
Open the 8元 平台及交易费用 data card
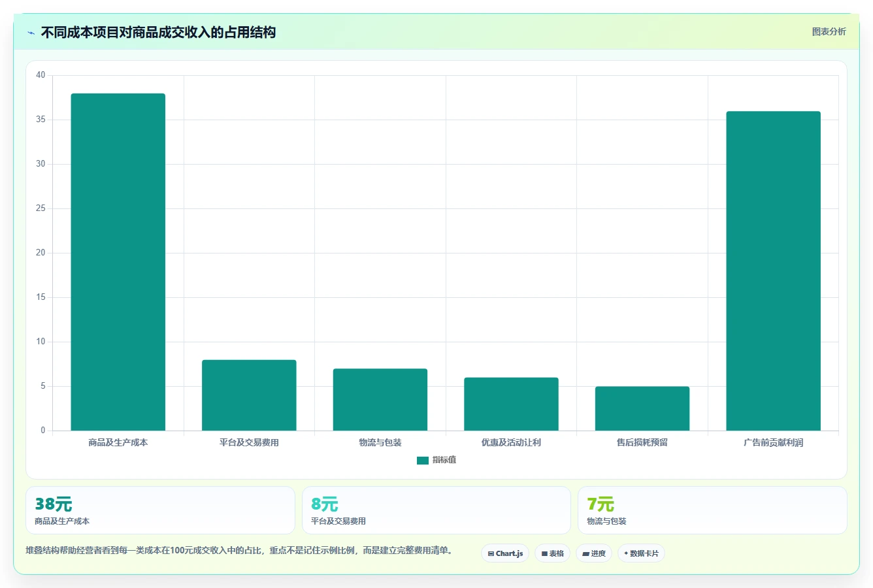(436, 510)
